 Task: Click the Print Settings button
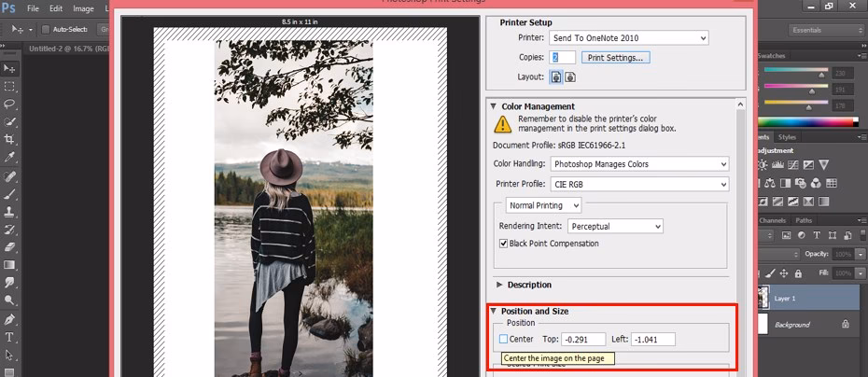pyautogui.click(x=616, y=58)
